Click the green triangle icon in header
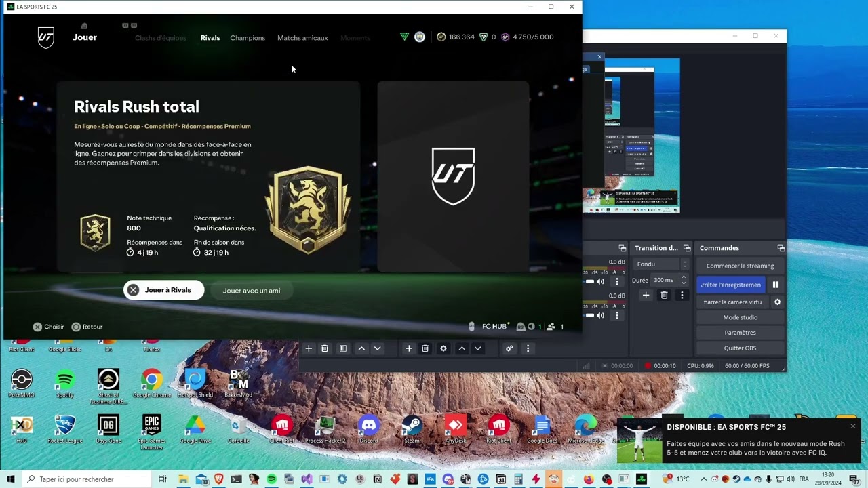The image size is (868, 488). pyautogui.click(x=404, y=37)
